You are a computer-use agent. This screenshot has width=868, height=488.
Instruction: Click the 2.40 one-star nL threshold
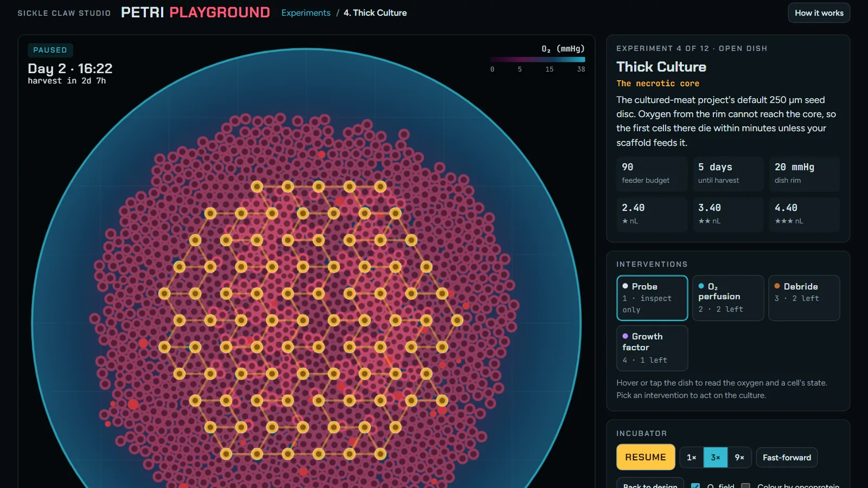coord(652,214)
